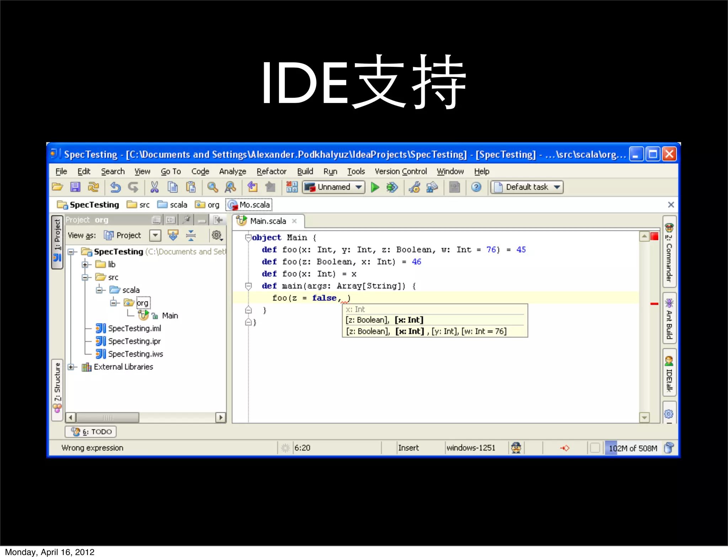
Task: Click Mo.scala in the navigation bar
Action: [249, 205]
